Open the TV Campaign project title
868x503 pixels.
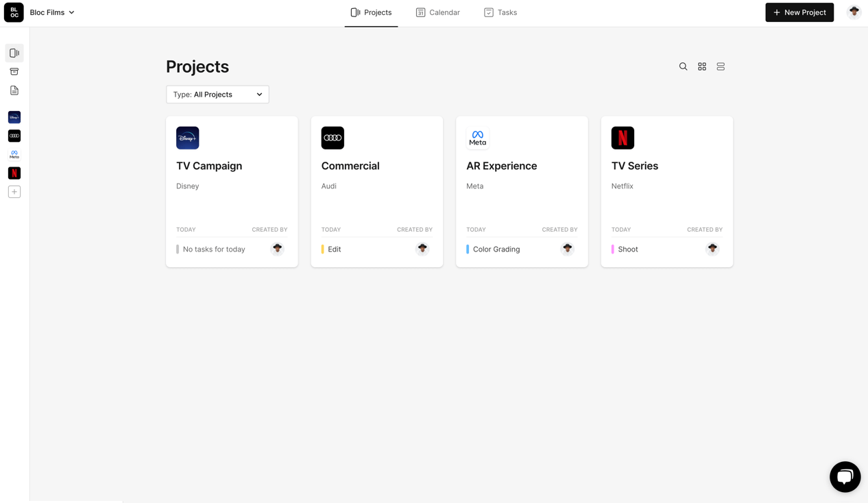(209, 166)
